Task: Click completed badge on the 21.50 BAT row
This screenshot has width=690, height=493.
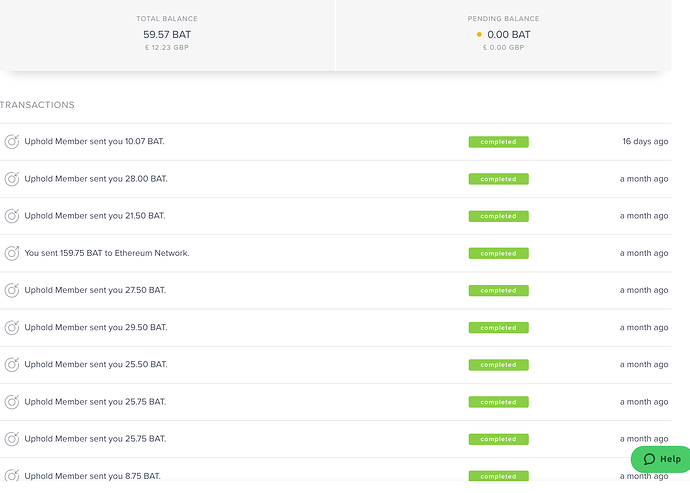Action: [x=498, y=216]
